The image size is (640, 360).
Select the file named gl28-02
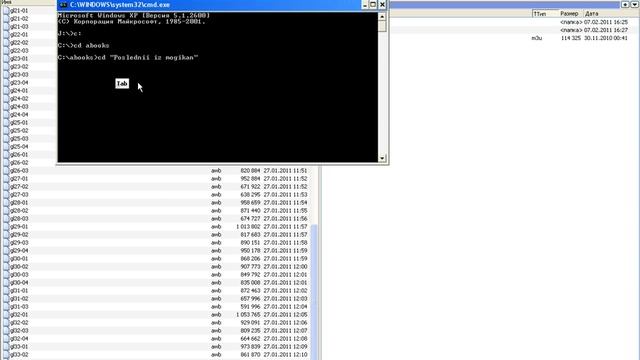point(19,211)
